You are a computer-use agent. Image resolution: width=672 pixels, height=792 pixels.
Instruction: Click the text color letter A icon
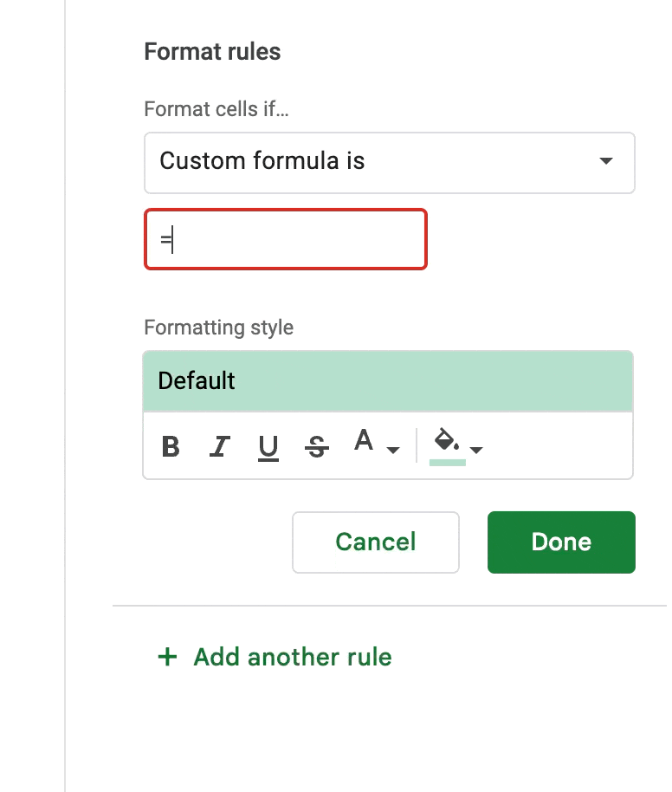point(365,442)
